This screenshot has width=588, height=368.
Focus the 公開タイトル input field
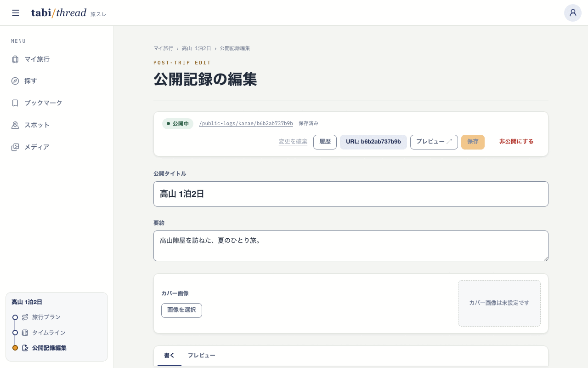tap(351, 194)
